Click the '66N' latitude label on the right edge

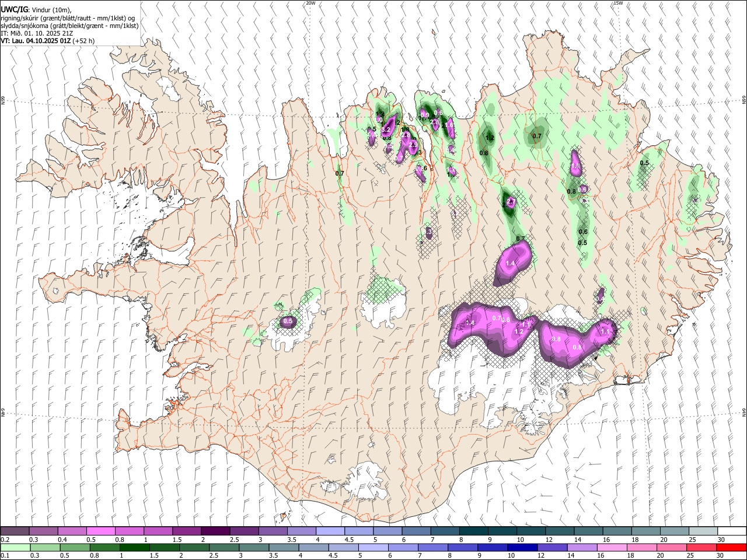(x=744, y=100)
